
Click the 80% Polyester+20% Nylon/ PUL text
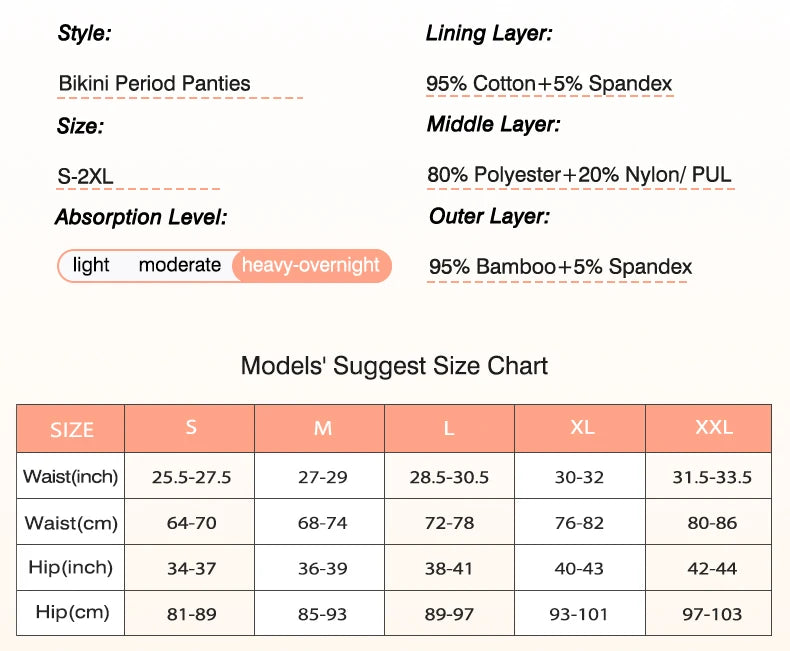[580, 175]
